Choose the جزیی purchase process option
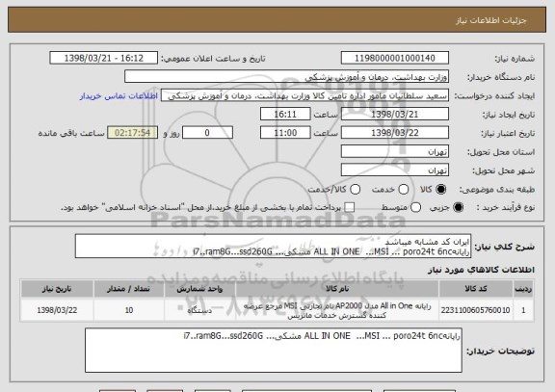This screenshot has height=392, width=555. [x=458, y=207]
